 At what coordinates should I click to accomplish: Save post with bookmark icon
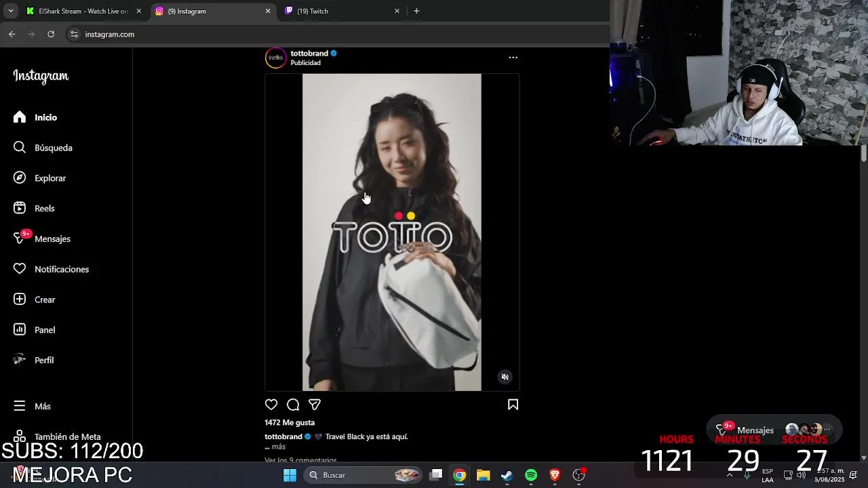513,405
